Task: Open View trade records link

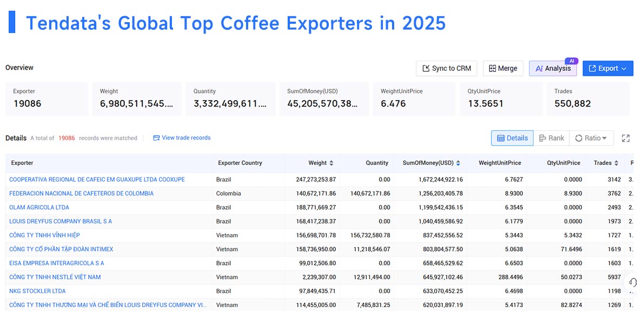Action: point(182,138)
